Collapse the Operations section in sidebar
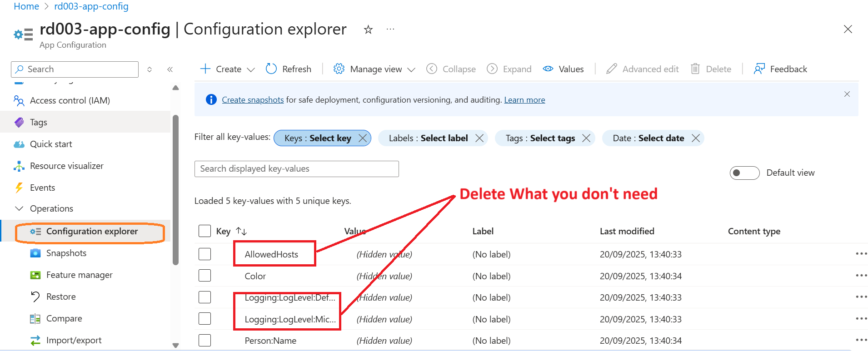 (20, 209)
